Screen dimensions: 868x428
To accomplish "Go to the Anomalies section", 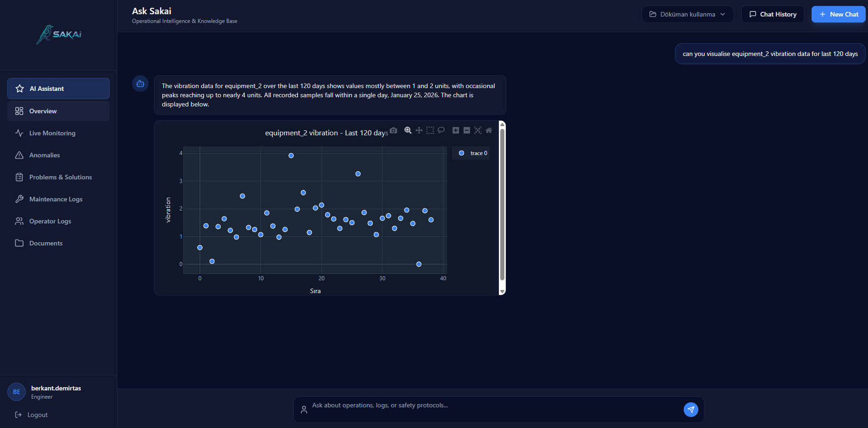I will coord(44,155).
